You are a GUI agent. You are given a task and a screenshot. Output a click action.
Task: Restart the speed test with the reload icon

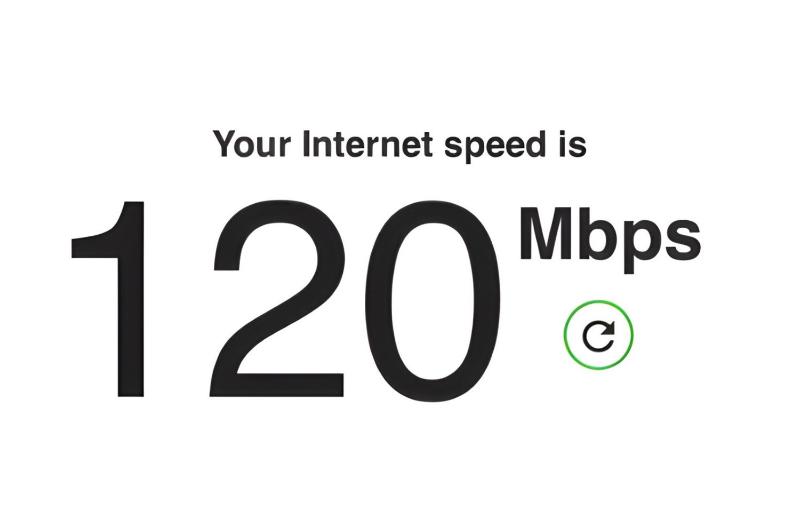tap(598, 335)
